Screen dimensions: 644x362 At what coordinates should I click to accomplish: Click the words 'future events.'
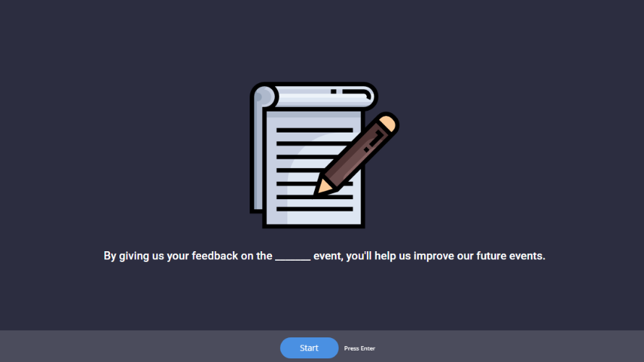(511, 256)
